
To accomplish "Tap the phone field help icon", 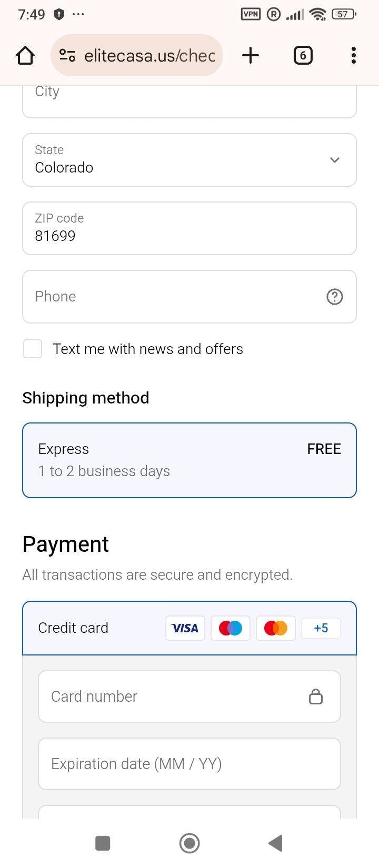I will point(335,297).
